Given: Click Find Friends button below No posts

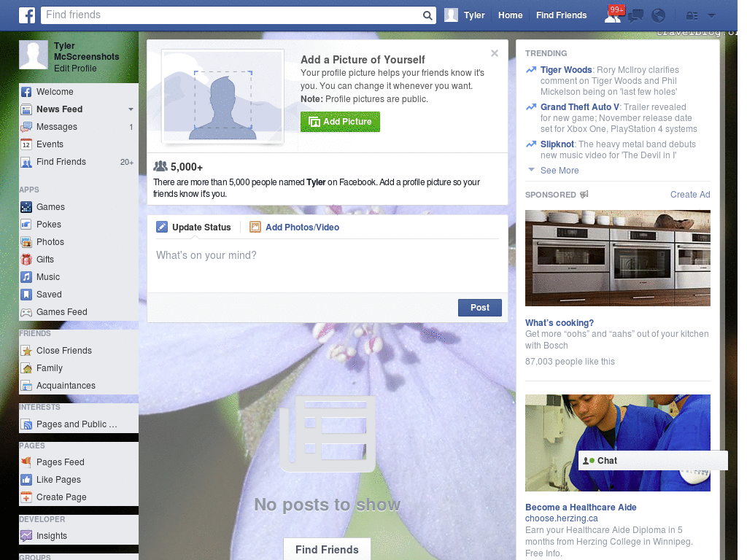Looking at the screenshot, I should coord(327,550).
